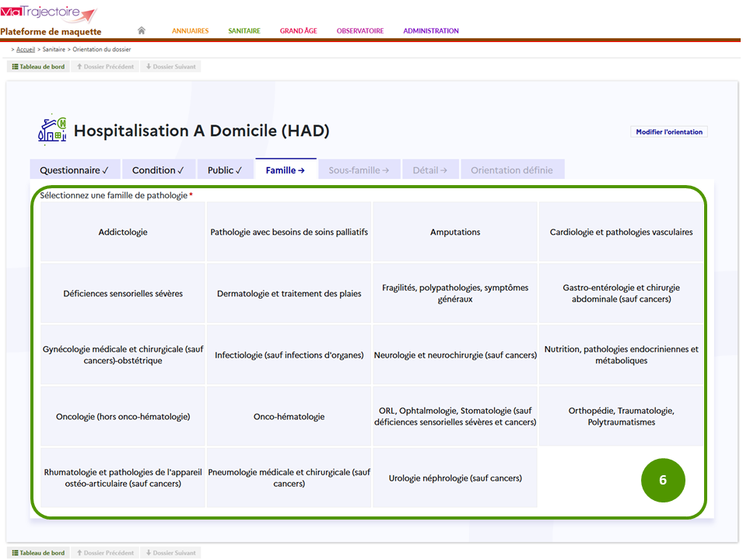Click Modifier l'orientation button
Image resolution: width=743 pixels, height=560 pixels.
(668, 131)
